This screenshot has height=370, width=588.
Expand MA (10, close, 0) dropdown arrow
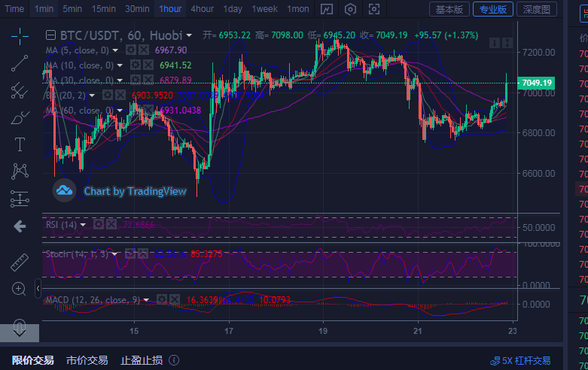pos(120,65)
